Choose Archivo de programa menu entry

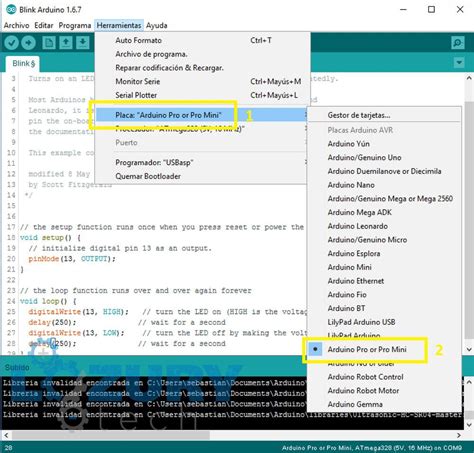click(202, 54)
